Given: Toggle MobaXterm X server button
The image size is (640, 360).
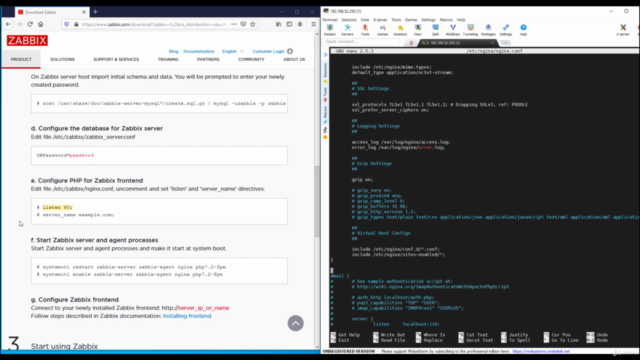Looking at the screenshot, I should (623, 29).
